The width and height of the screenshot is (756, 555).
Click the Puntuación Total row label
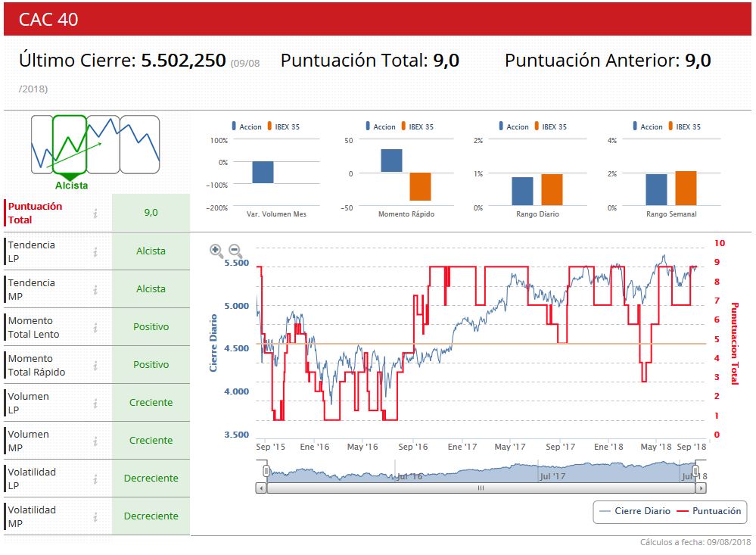tap(36, 213)
